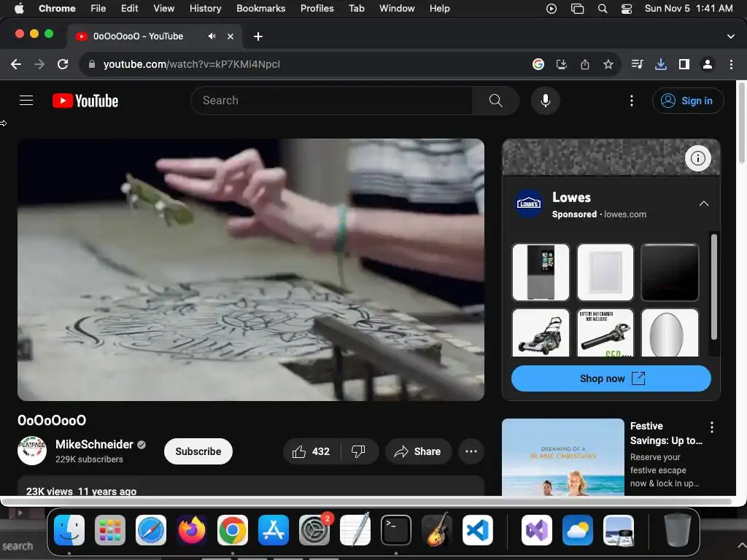Select the refrigerator product thumbnail
747x560 pixels.
pyautogui.click(x=541, y=273)
